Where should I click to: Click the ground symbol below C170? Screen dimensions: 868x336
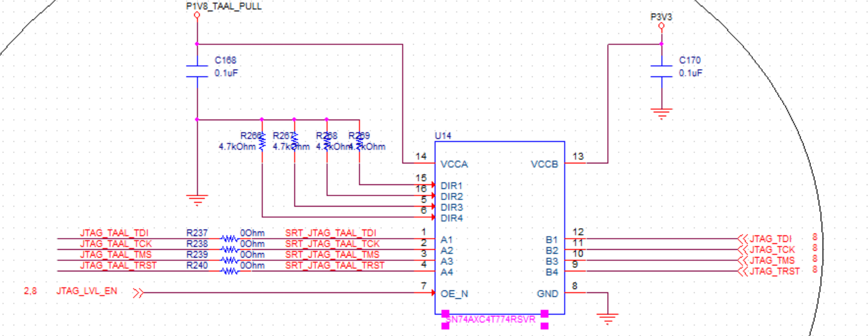click(x=661, y=113)
